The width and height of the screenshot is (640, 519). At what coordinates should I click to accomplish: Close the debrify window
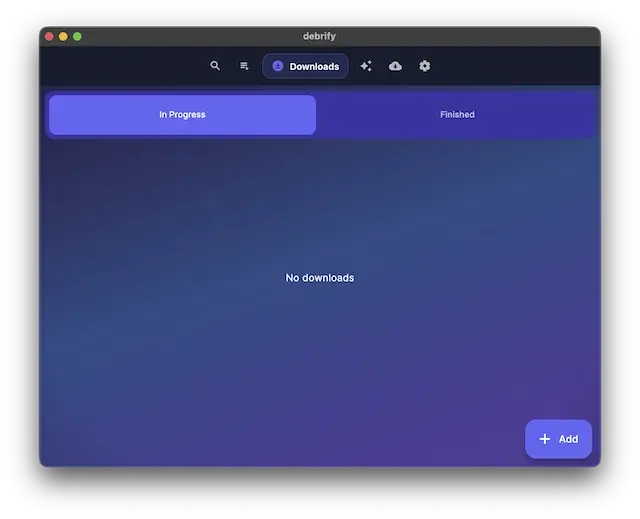[49, 36]
